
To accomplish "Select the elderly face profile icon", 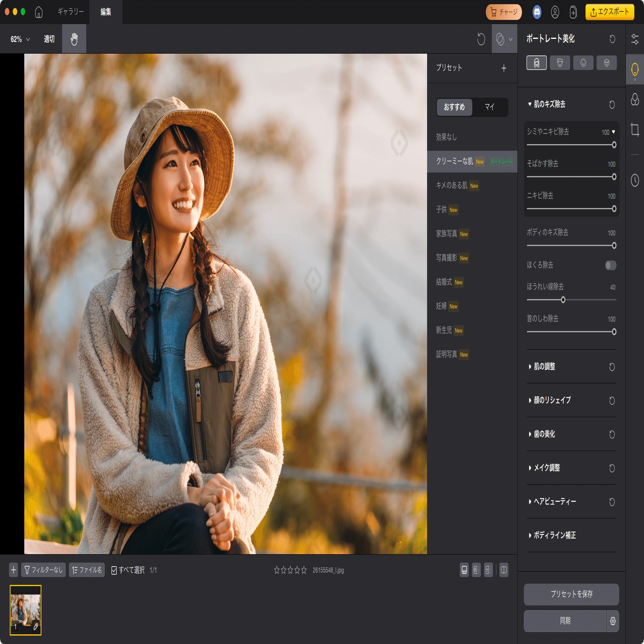I will (606, 63).
